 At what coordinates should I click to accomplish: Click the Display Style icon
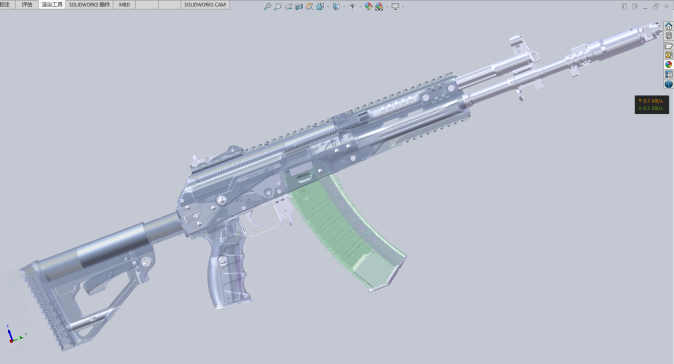click(337, 6)
